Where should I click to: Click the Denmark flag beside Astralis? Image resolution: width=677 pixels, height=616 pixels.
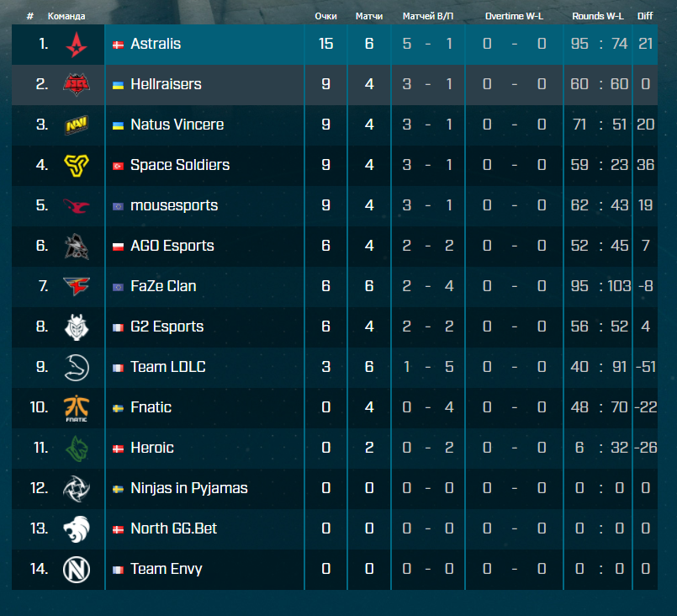coord(118,45)
